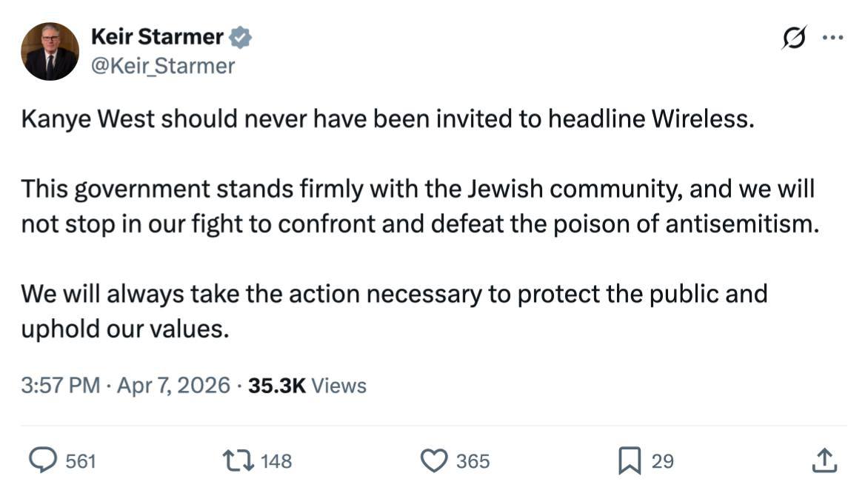Share the post via upload arrow icon
Viewport: 868px width, 490px height.
point(824,460)
